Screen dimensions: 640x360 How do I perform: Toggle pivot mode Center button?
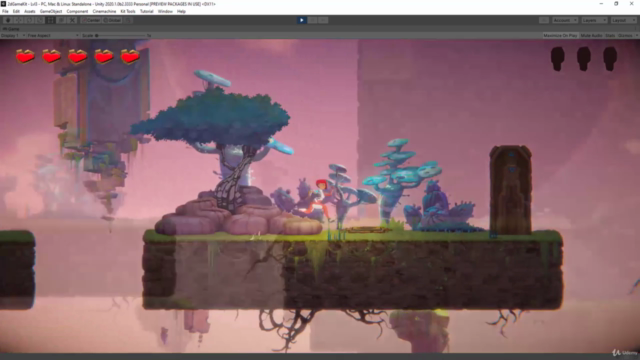91,20
